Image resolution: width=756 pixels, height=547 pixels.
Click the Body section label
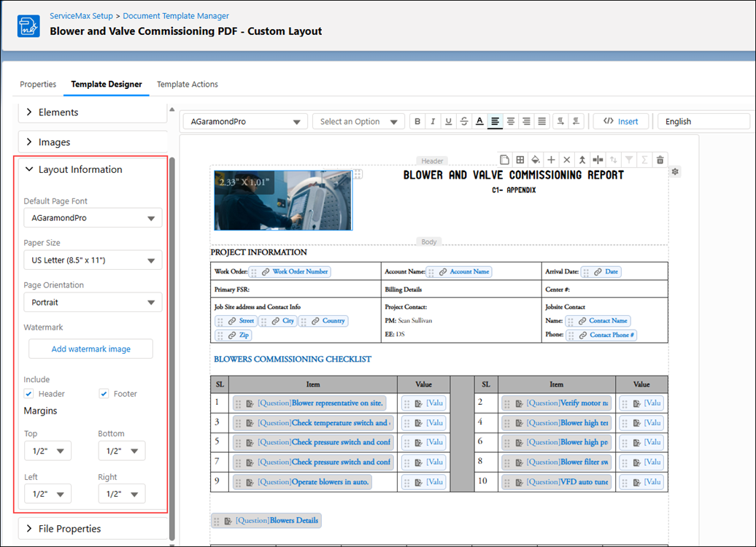pos(428,242)
